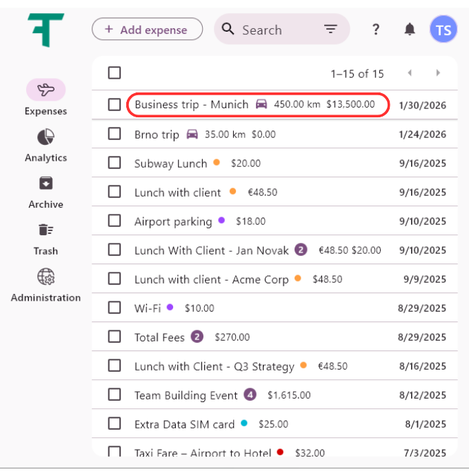Open the TS user avatar menu
This screenshot has width=469, height=476.
(443, 29)
